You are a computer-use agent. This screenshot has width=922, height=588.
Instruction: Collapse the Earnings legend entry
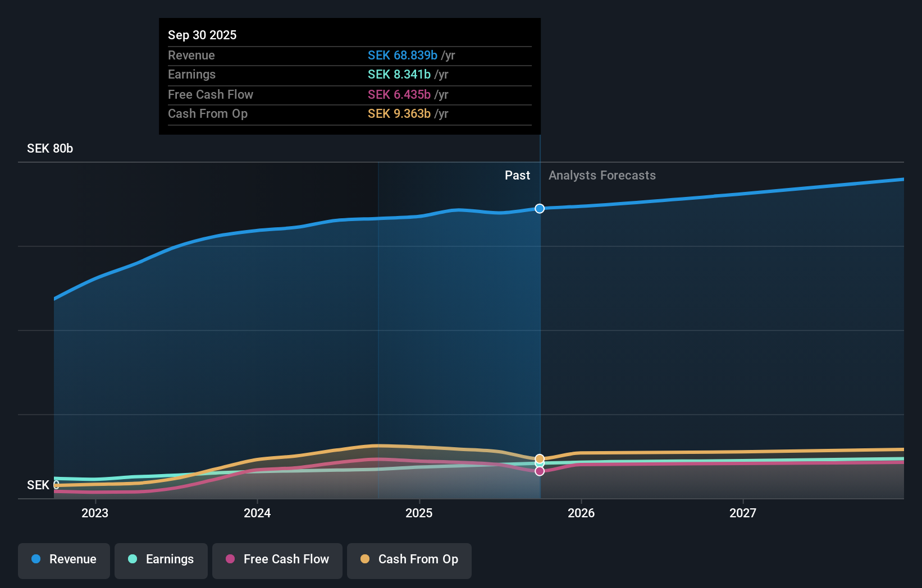[x=161, y=560]
